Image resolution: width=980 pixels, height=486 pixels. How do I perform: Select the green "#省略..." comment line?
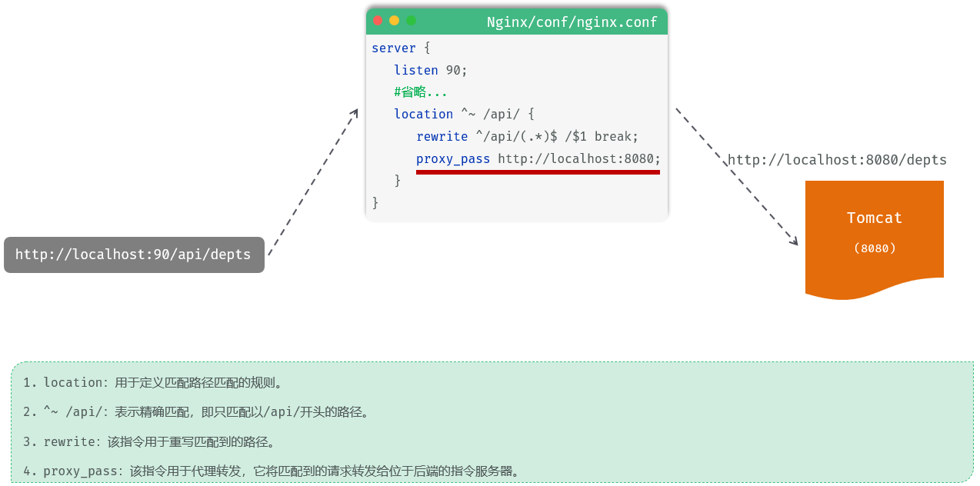[x=421, y=92]
